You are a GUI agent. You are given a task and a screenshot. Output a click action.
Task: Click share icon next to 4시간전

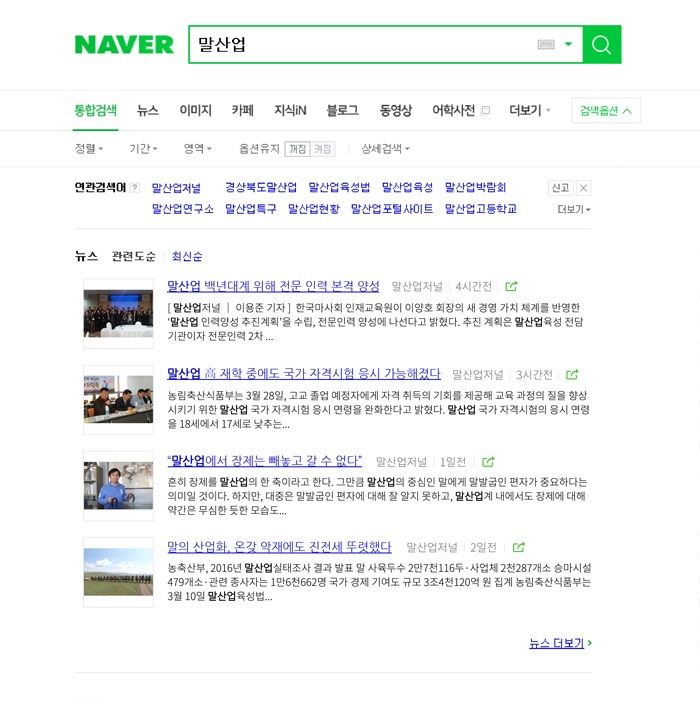tap(511, 287)
